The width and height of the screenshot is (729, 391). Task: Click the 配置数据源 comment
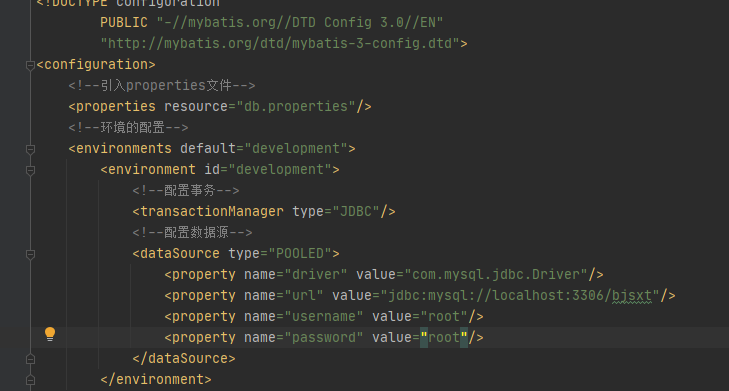[192, 232]
